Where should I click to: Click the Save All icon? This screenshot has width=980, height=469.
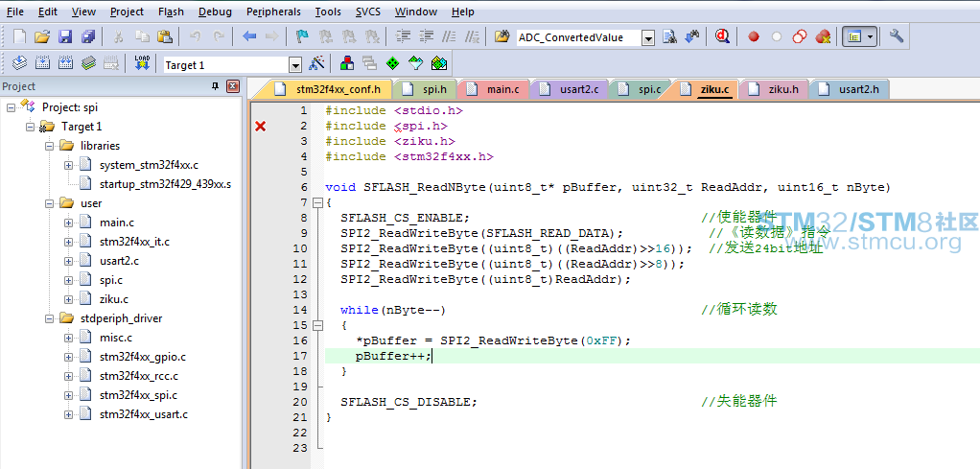click(x=88, y=36)
